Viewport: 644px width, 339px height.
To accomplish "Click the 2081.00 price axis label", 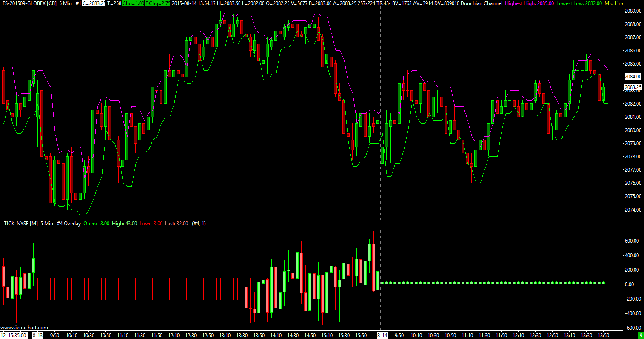I will [x=633, y=117].
